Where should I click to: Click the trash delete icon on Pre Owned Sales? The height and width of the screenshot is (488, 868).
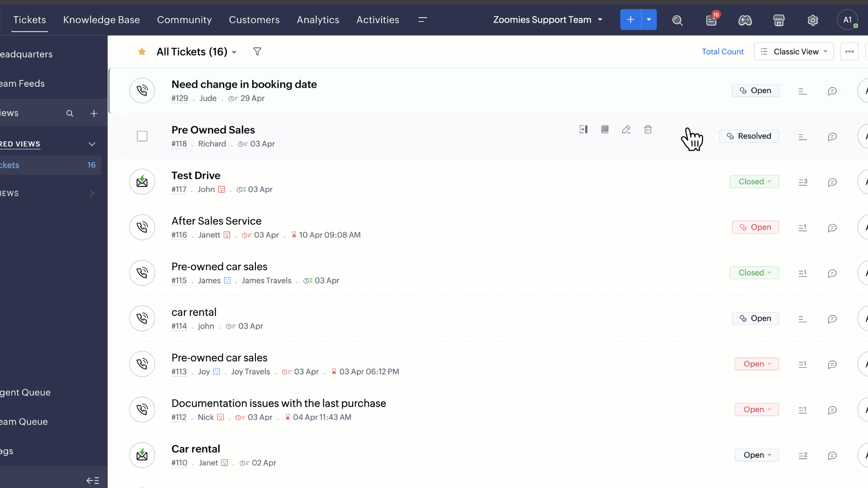pos(648,130)
